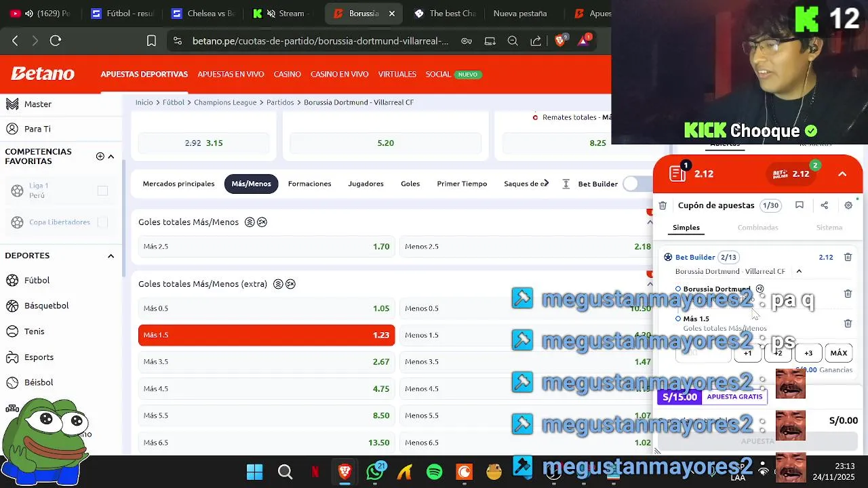The image size is (868, 488).
Task: Select Más 2.5 odds 1.70
Action: pyautogui.click(x=267, y=246)
